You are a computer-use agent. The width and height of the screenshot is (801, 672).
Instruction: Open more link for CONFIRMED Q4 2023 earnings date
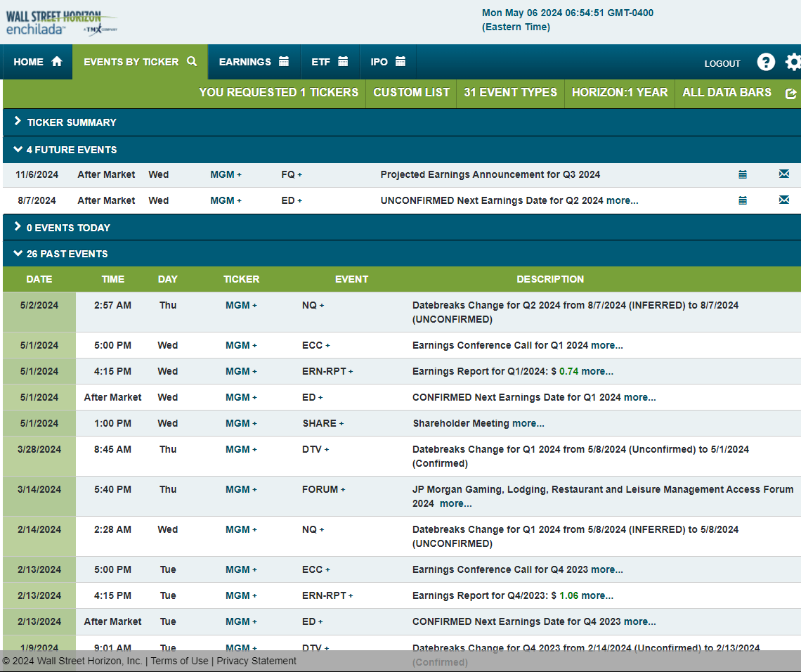(640, 622)
